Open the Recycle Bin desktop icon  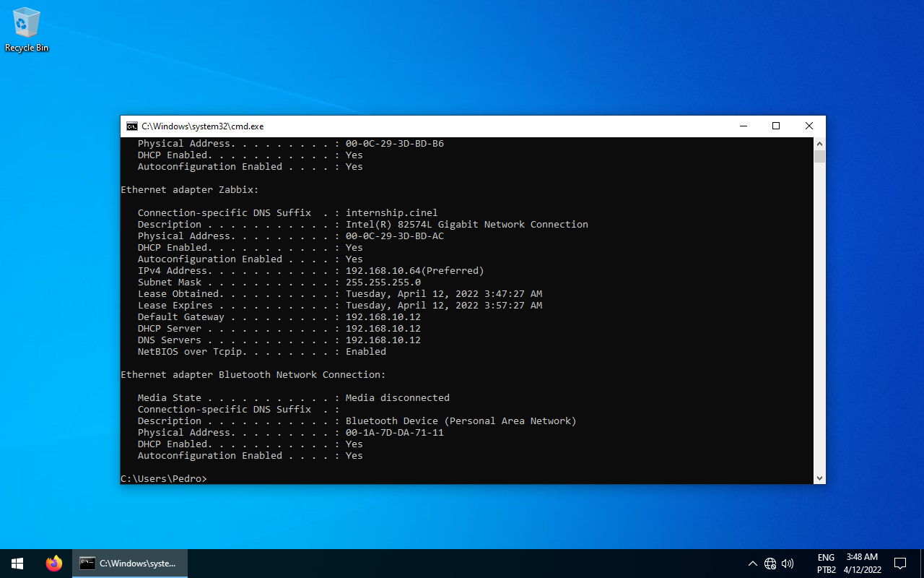pos(27,29)
